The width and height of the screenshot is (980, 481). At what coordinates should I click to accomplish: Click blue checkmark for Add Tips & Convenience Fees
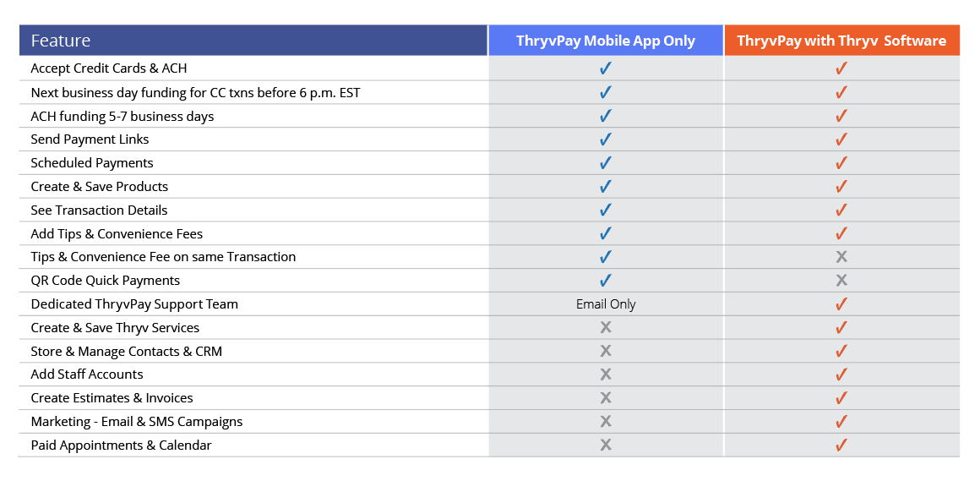605,233
